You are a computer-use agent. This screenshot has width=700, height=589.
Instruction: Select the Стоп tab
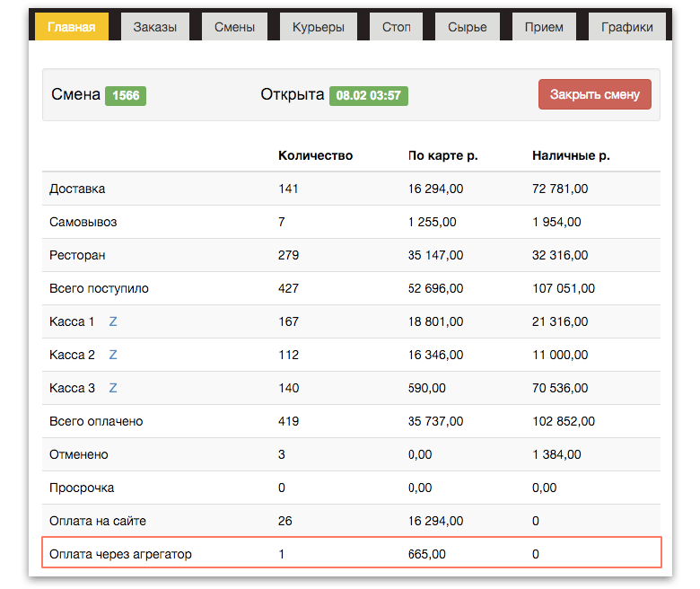coord(396,27)
